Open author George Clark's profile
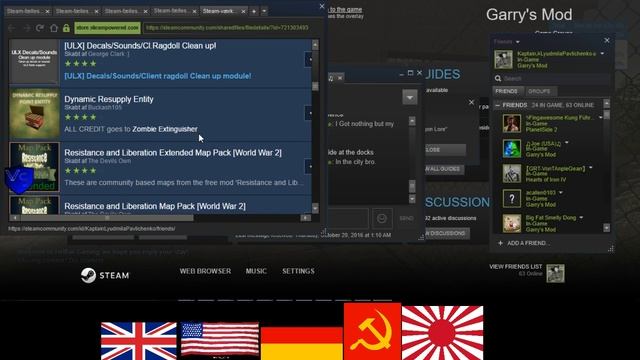 point(108,54)
